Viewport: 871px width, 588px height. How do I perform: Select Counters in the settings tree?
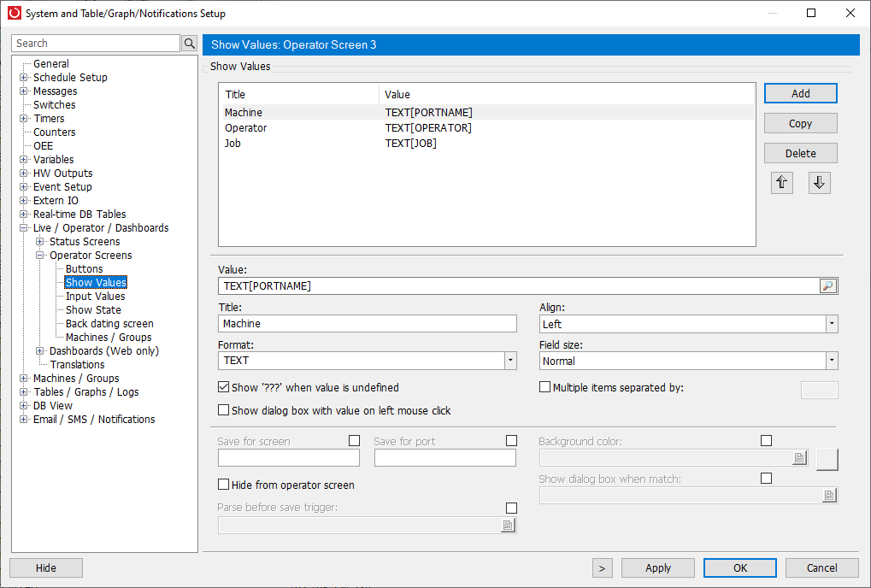[55, 132]
